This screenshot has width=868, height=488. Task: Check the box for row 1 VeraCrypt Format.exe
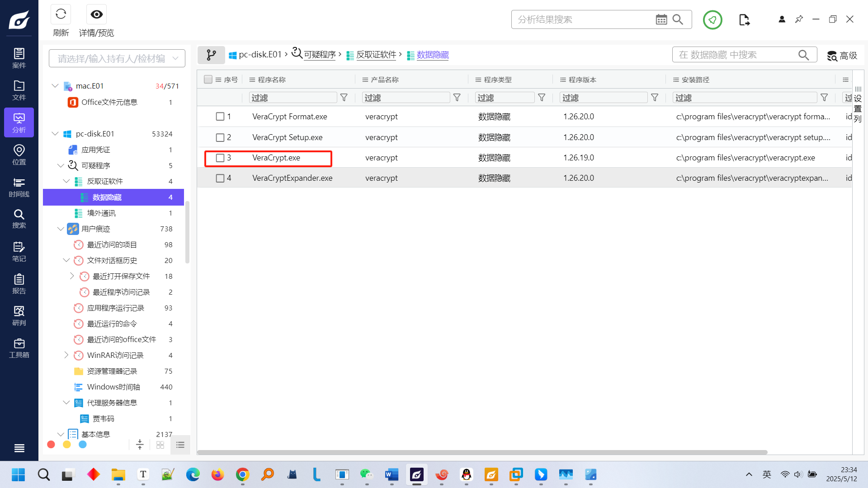[220, 117]
